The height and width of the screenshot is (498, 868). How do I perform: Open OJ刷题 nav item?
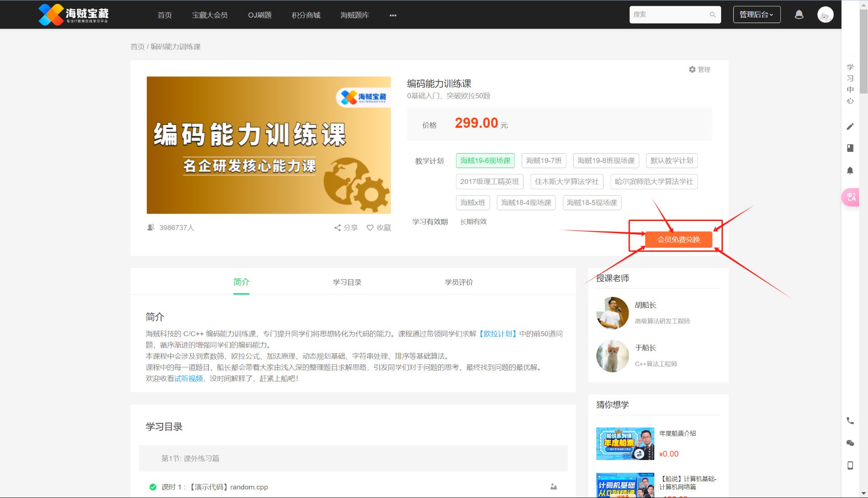coord(259,15)
